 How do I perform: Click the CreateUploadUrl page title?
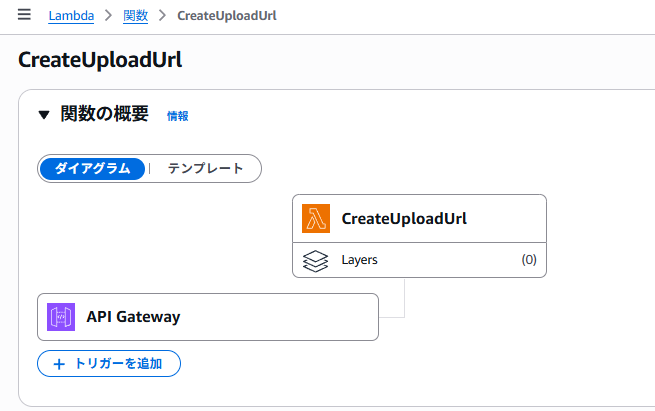tap(100, 60)
